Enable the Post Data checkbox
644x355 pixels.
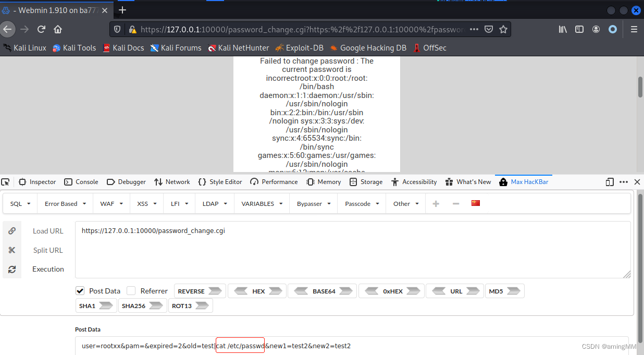click(x=80, y=291)
